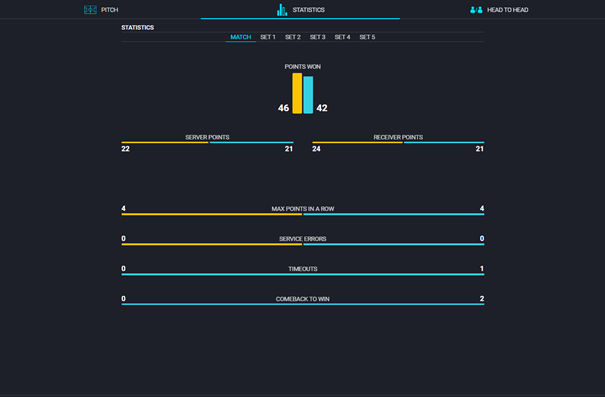This screenshot has width=605, height=397.
Task: Click server points value 22
Action: point(125,149)
